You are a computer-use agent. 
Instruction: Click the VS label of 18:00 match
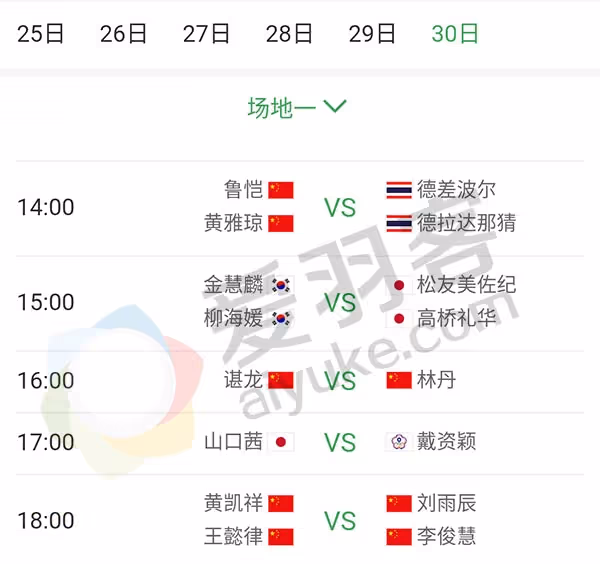(340, 521)
